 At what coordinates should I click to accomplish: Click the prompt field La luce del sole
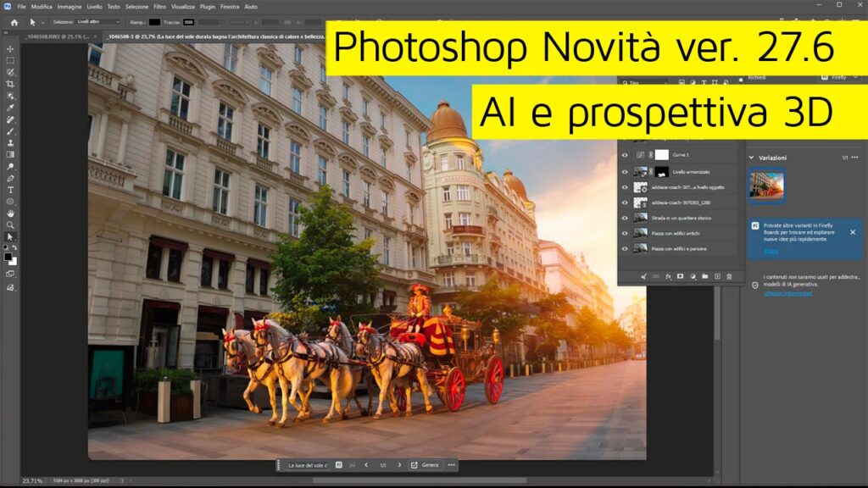tap(308, 465)
